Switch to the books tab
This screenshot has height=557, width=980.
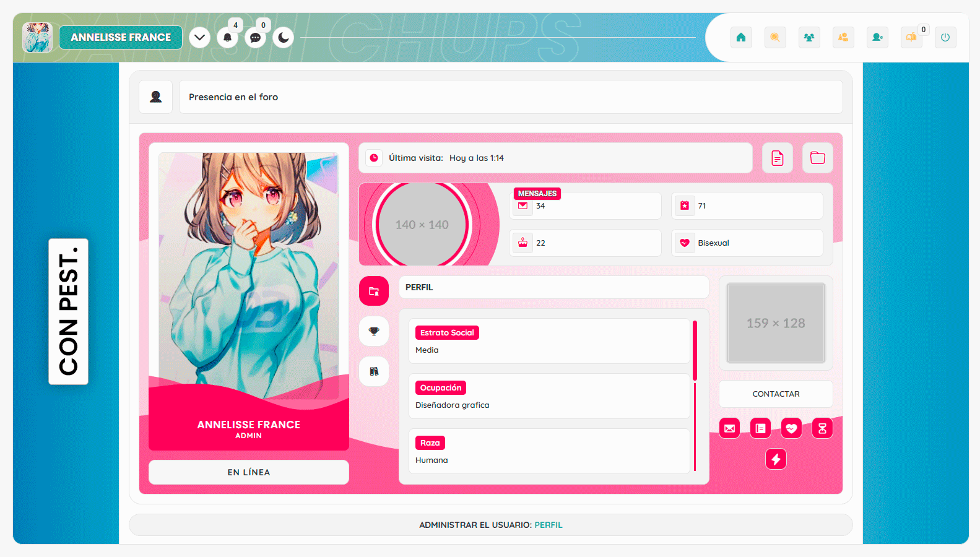[374, 371]
